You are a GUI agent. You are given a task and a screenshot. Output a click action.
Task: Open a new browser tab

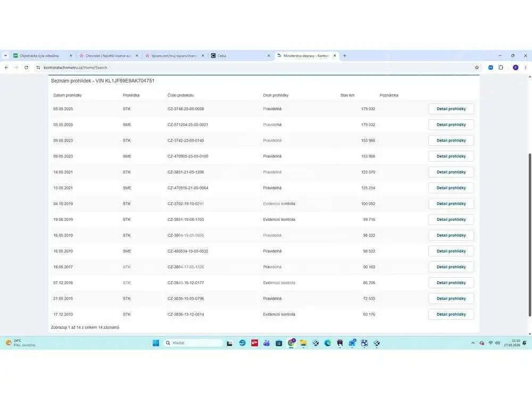pos(344,56)
